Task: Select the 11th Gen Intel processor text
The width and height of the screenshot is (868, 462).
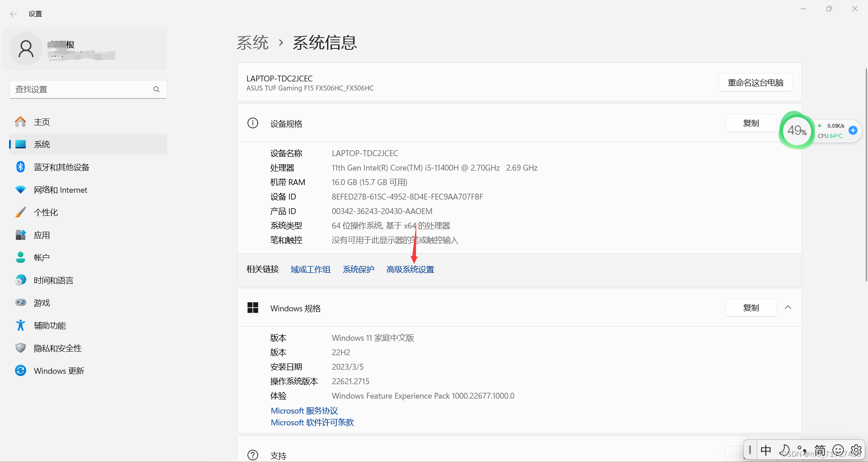Action: click(x=434, y=168)
